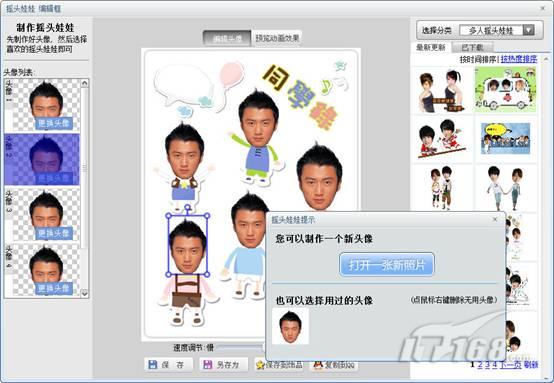Click bottom-right resize handle of selected head
This screenshot has width=554, height=383.
(x=207, y=274)
